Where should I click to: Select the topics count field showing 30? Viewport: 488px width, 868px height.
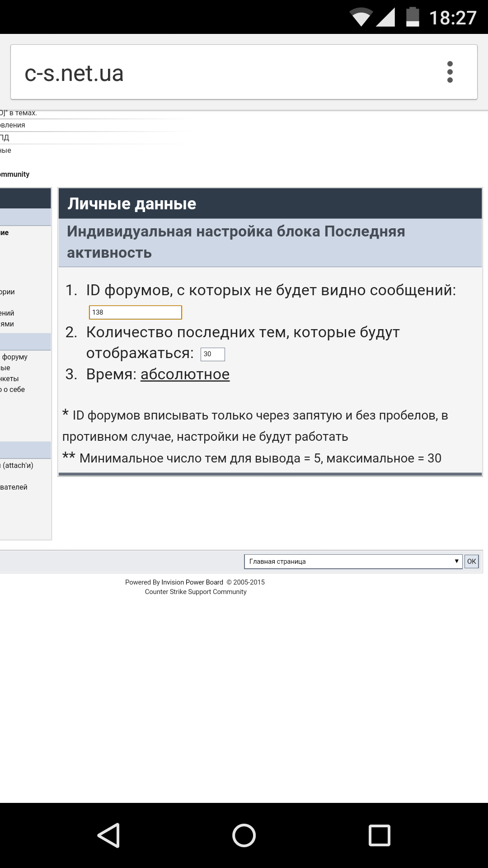pyautogui.click(x=213, y=354)
